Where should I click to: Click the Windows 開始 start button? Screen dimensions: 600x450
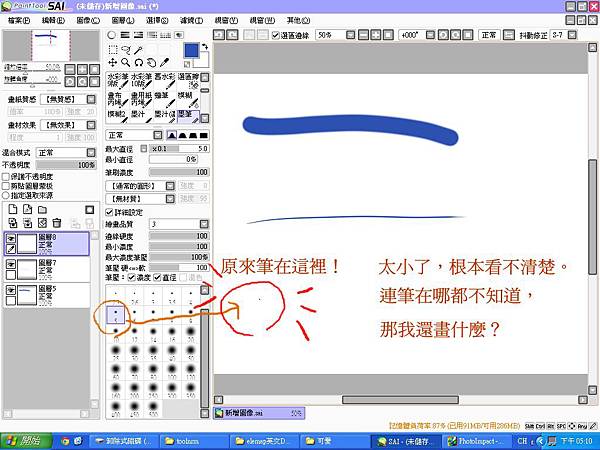pos(26,441)
